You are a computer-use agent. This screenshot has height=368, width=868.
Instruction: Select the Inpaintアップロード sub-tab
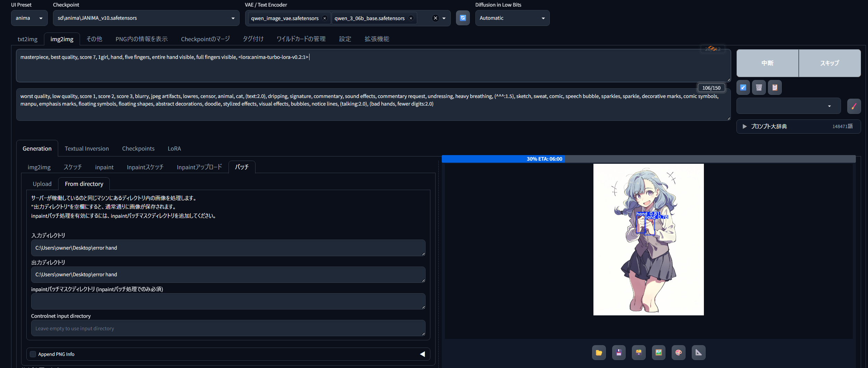pyautogui.click(x=199, y=167)
